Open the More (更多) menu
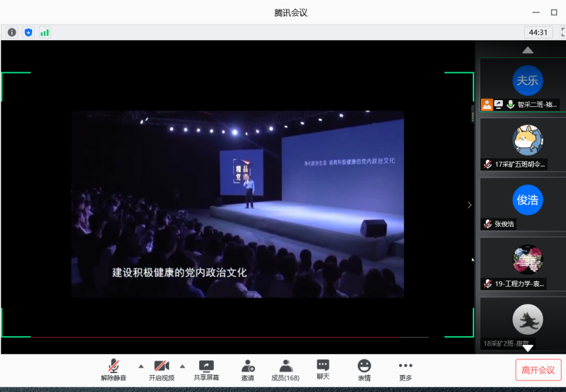 pyautogui.click(x=405, y=370)
